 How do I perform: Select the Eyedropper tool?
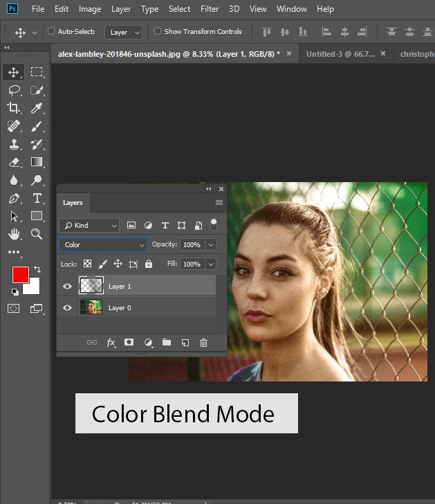tap(36, 108)
